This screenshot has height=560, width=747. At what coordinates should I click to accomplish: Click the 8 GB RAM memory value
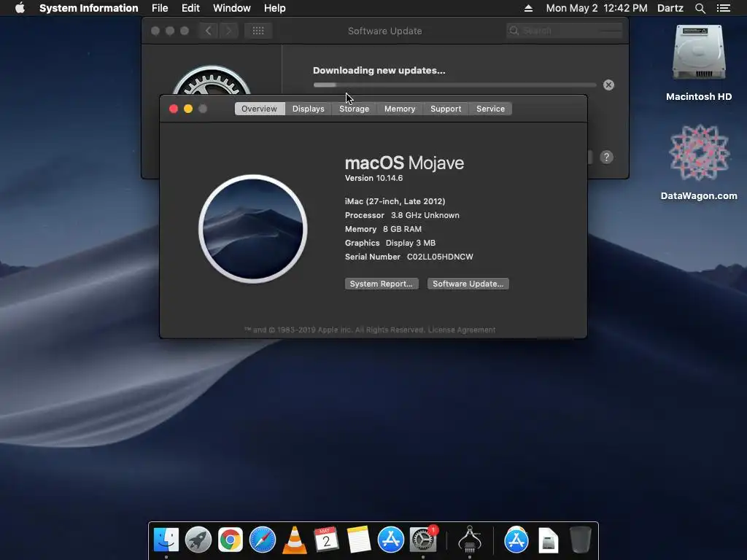click(x=403, y=229)
